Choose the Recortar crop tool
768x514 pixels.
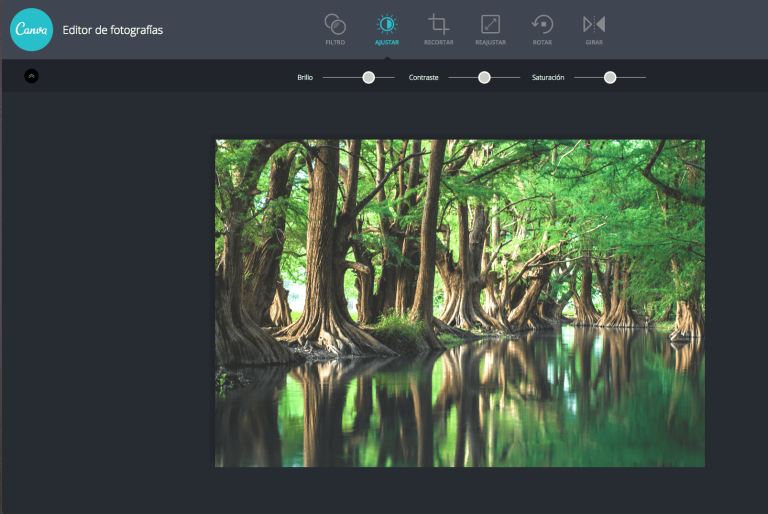click(438, 28)
